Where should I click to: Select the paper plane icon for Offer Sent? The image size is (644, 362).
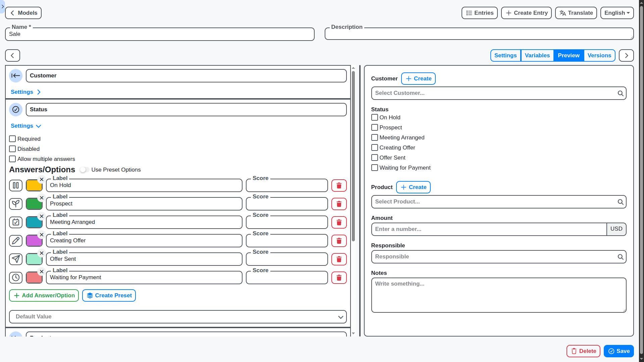pos(15,259)
